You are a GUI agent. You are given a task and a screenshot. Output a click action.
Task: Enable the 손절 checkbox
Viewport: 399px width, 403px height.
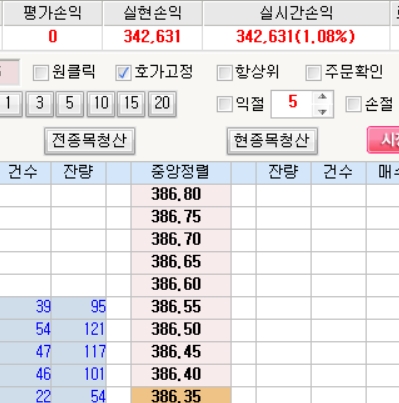coord(354,104)
